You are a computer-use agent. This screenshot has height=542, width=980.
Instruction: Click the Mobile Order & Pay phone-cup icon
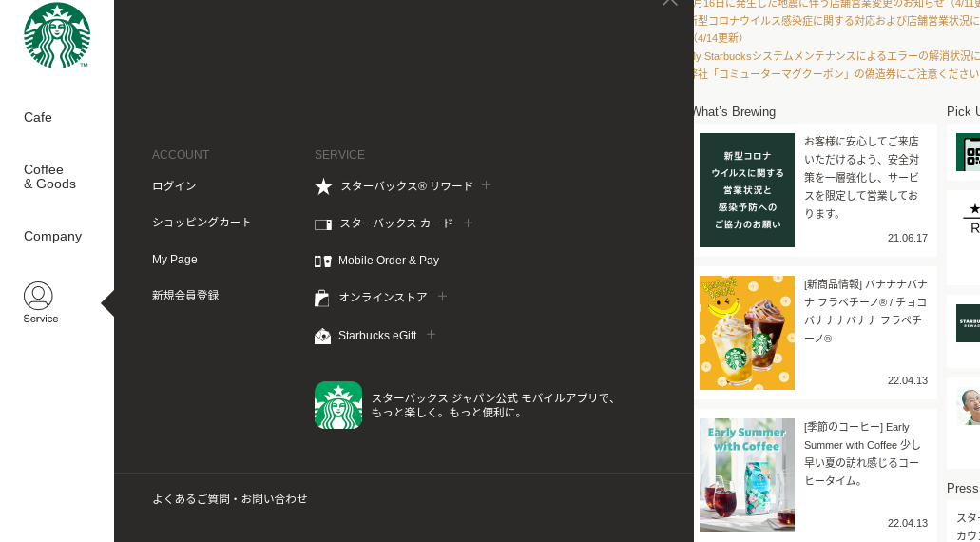click(x=322, y=261)
